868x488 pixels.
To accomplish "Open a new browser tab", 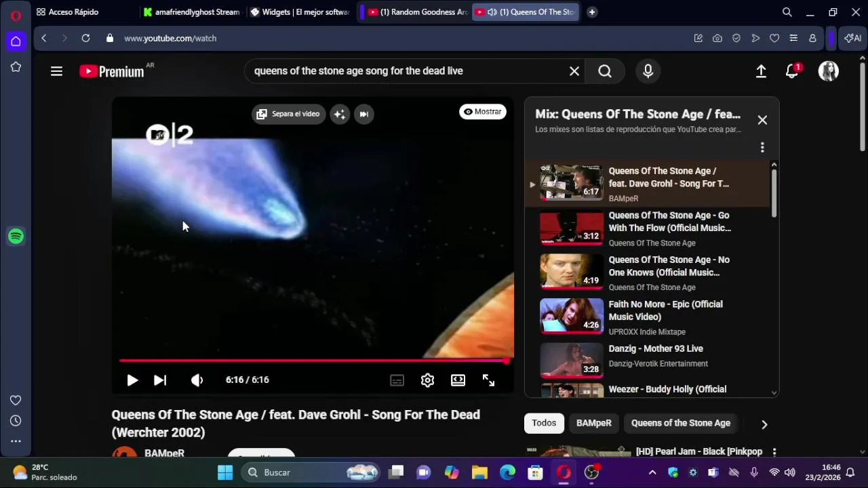I will 592,12.
